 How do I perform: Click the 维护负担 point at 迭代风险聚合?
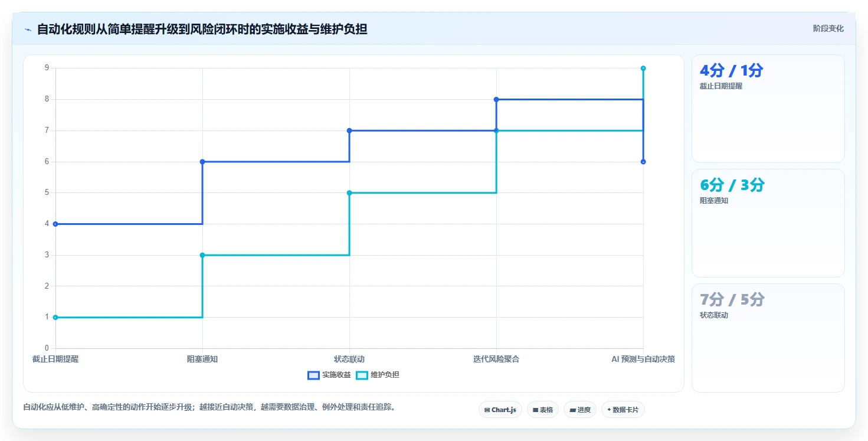coord(496,130)
